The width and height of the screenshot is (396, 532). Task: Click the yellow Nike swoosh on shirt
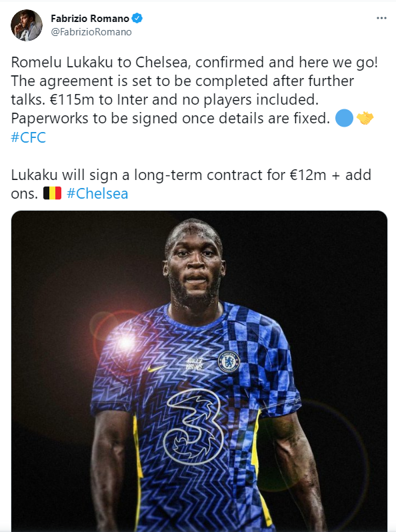point(156,368)
